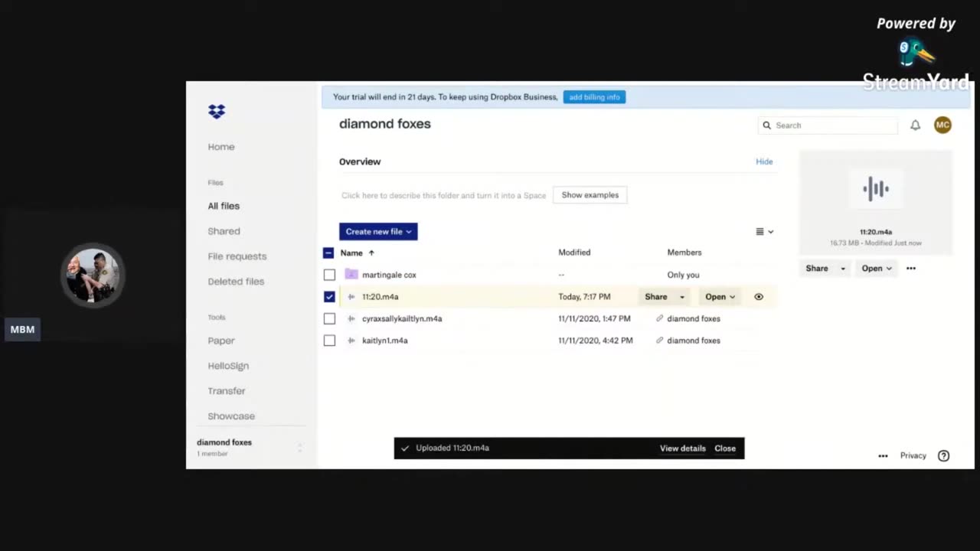Expand the Create new file dropdown

point(378,232)
